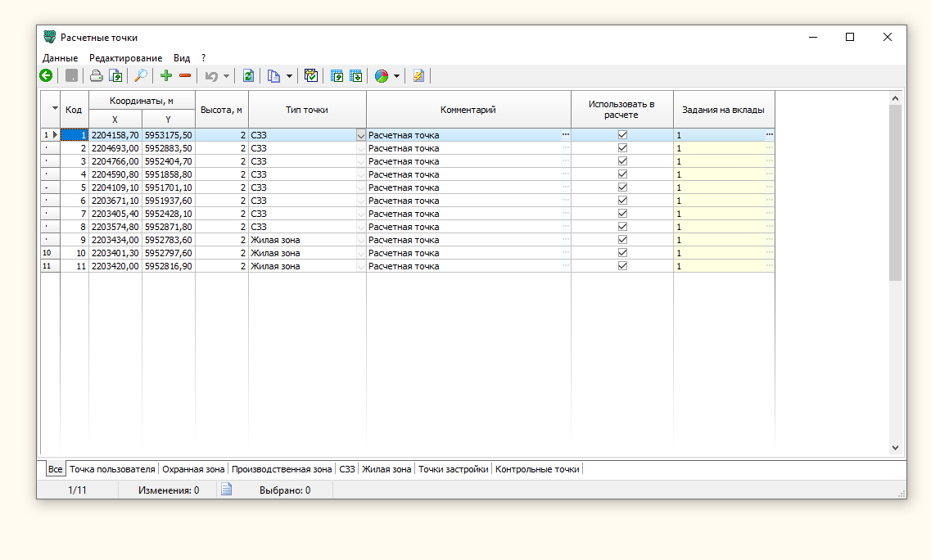Open dropdown arrow beside the copy icon
This screenshot has width=931, height=560.
click(x=289, y=76)
